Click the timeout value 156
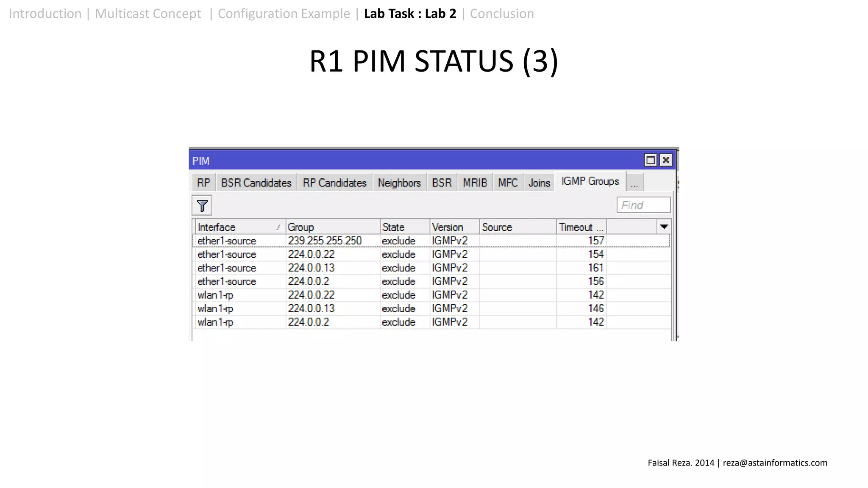This screenshot has height=488, width=868. [596, 281]
